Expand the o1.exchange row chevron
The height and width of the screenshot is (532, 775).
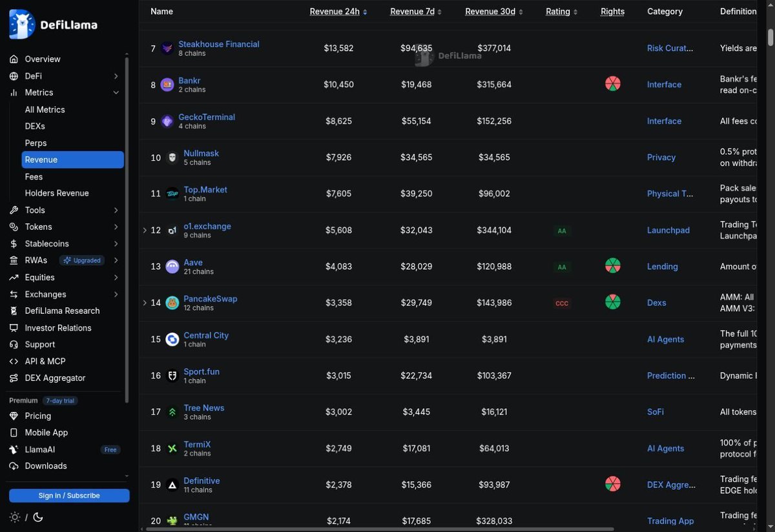[145, 230]
